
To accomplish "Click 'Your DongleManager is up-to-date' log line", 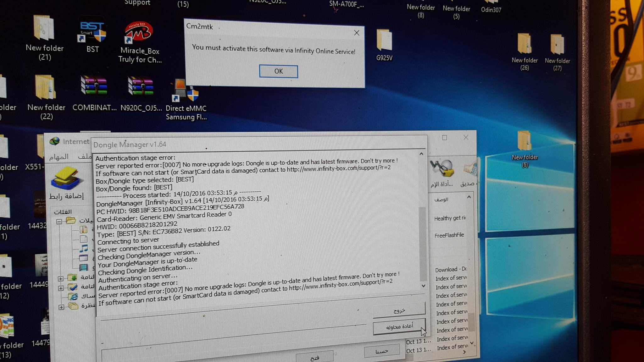I will click(x=147, y=262).
